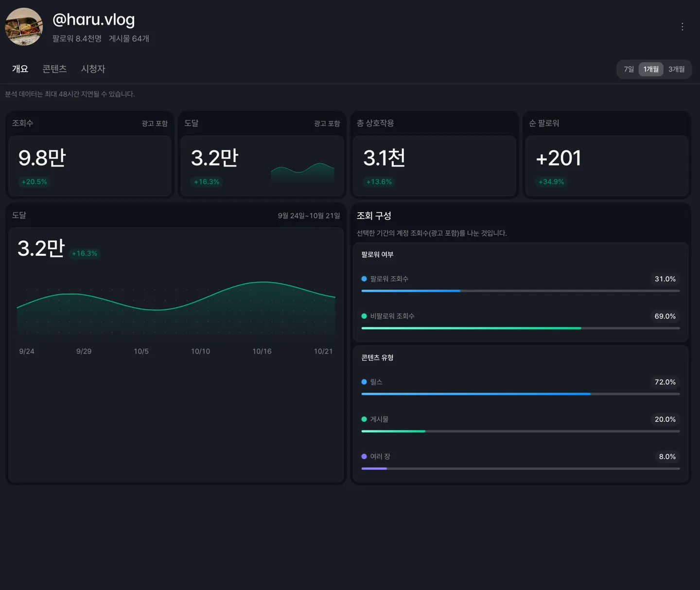Screen dimensions: 700x590
Task: Switch to the 개요 tab
Action: pyautogui.click(x=20, y=69)
